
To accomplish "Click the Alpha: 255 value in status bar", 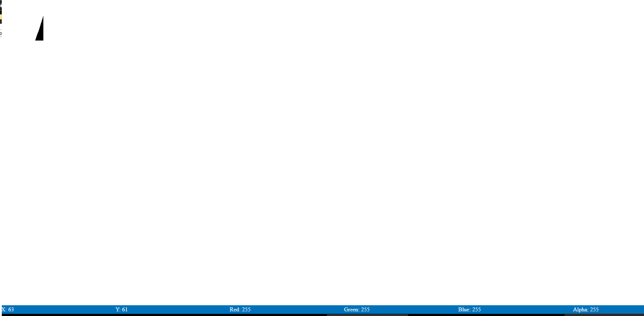I will click(586, 309).
